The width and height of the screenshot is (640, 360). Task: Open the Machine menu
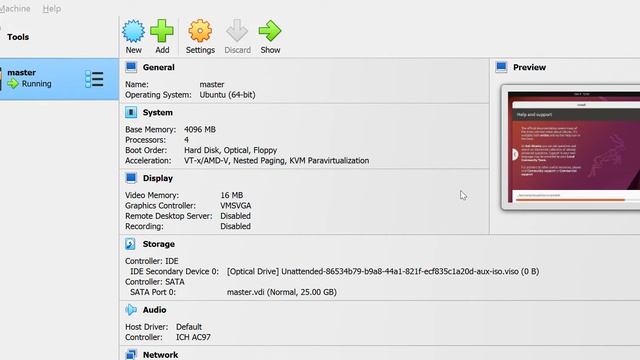pos(15,9)
